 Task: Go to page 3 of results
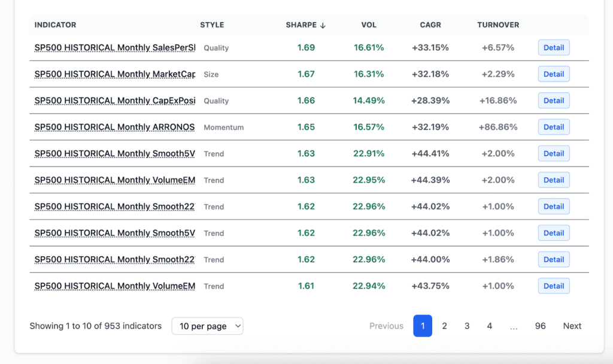(x=467, y=326)
